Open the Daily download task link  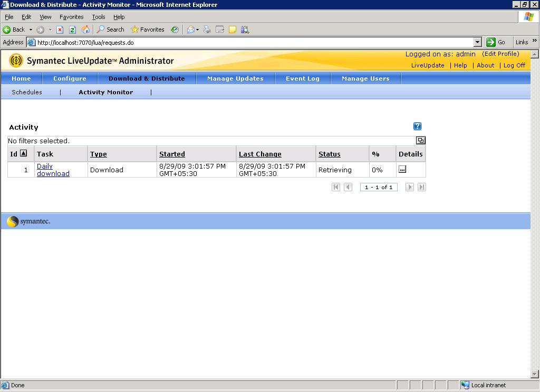tap(53, 170)
